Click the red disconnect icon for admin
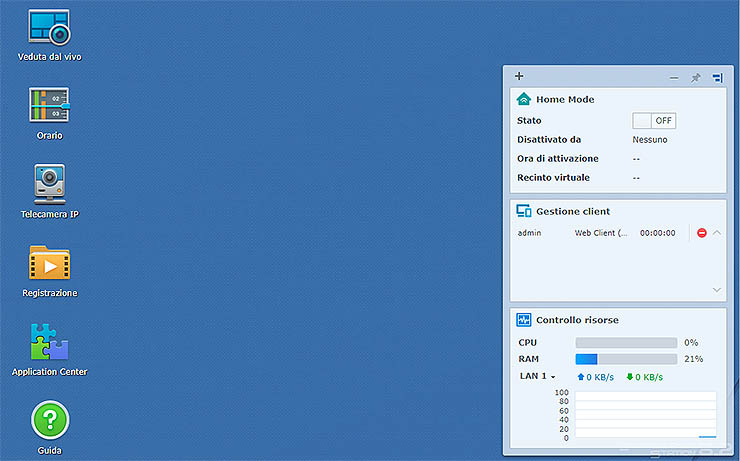740x461 pixels. tap(702, 233)
